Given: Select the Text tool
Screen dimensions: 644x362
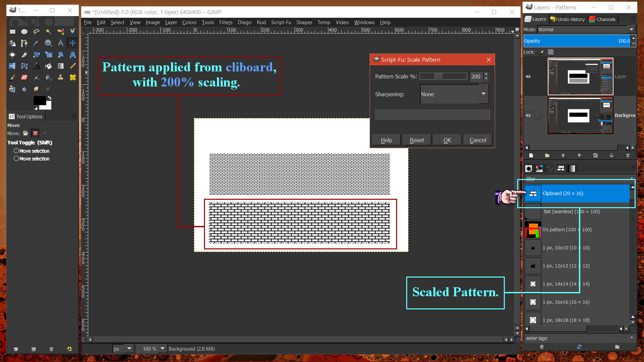Looking at the screenshot, I should point(36,66).
